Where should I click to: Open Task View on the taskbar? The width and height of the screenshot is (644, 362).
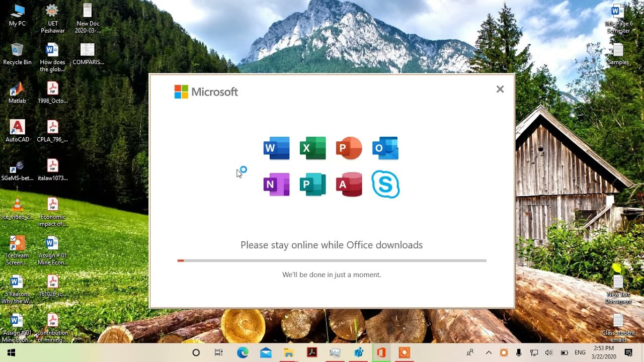coord(219,352)
